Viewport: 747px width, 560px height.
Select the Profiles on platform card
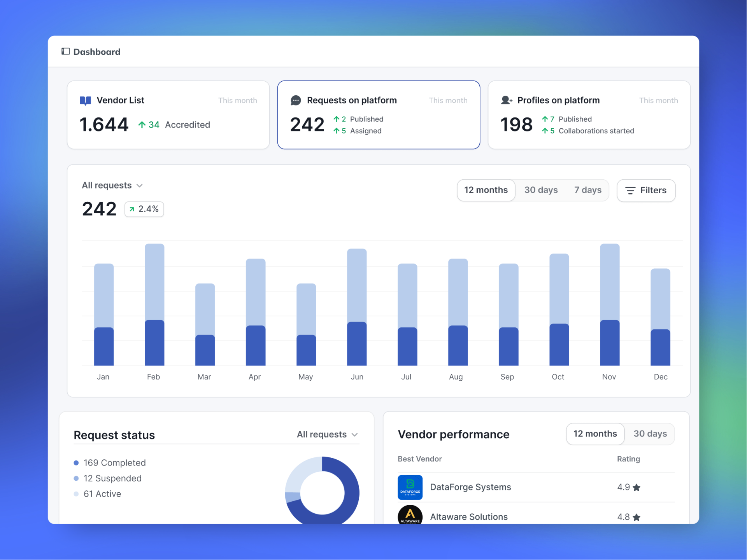click(589, 115)
